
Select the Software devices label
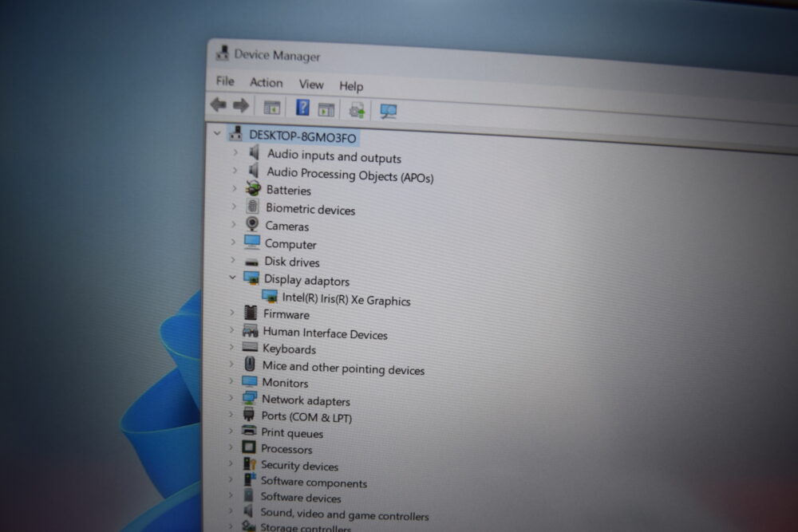301,497
